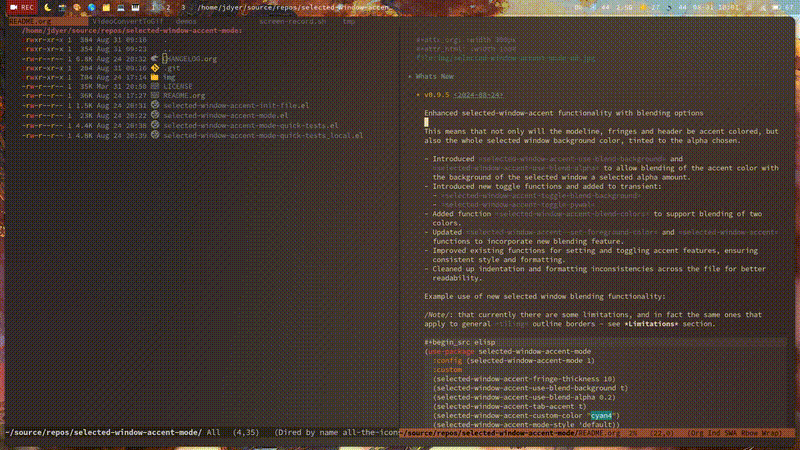Open the yellow folder file manager icon
Screen dimensions: 800x450
tap(106, 7)
